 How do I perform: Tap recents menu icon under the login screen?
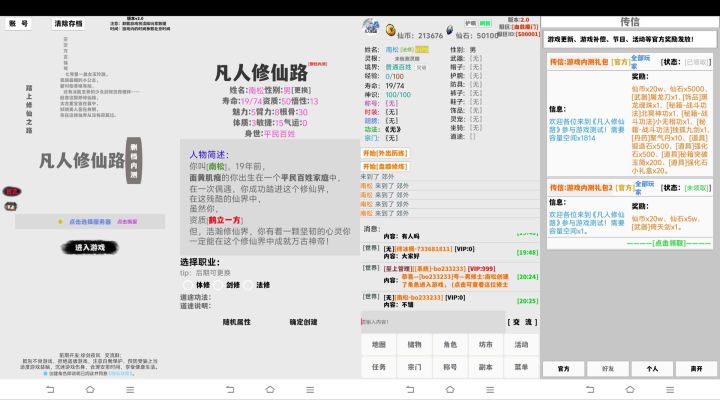(x=130, y=389)
